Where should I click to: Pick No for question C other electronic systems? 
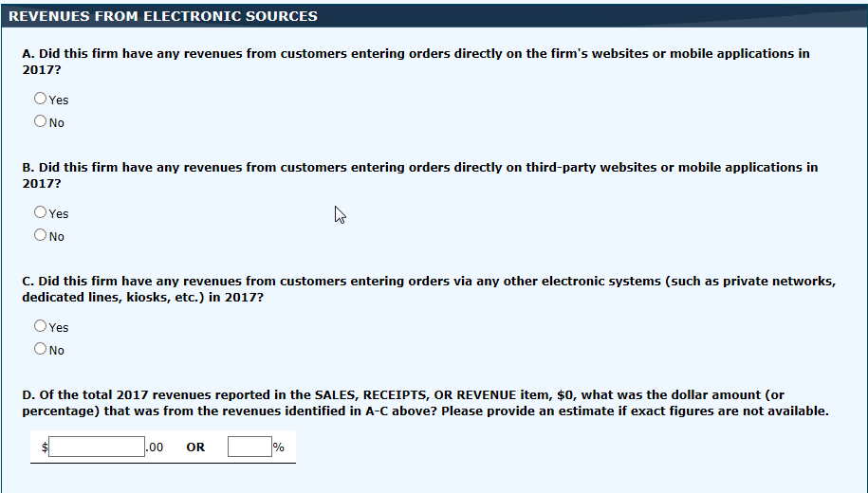pyautogui.click(x=40, y=349)
